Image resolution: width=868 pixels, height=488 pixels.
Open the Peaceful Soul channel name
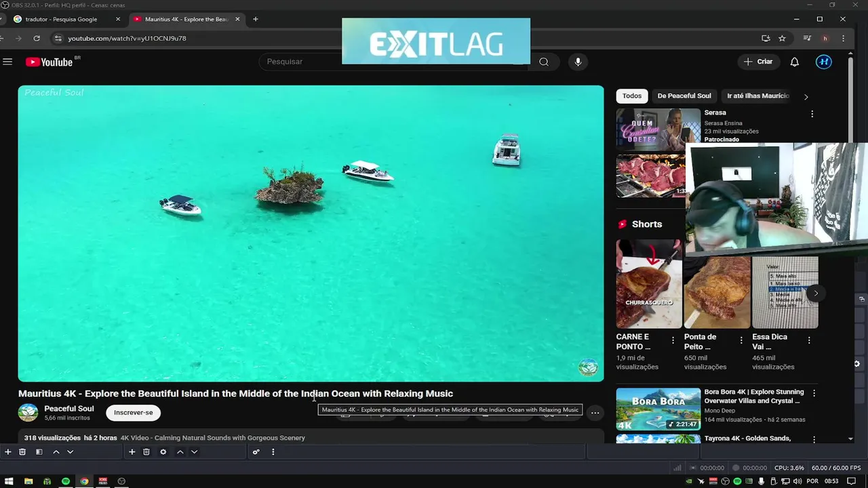[69, 409]
